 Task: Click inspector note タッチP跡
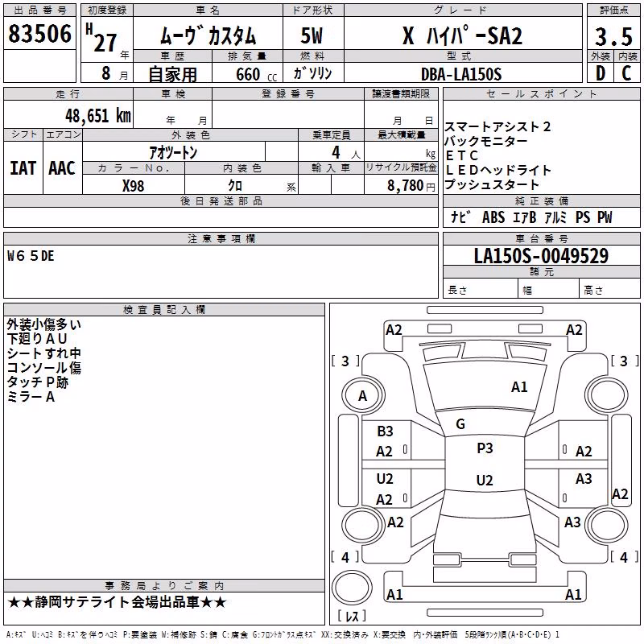[x=37, y=382]
